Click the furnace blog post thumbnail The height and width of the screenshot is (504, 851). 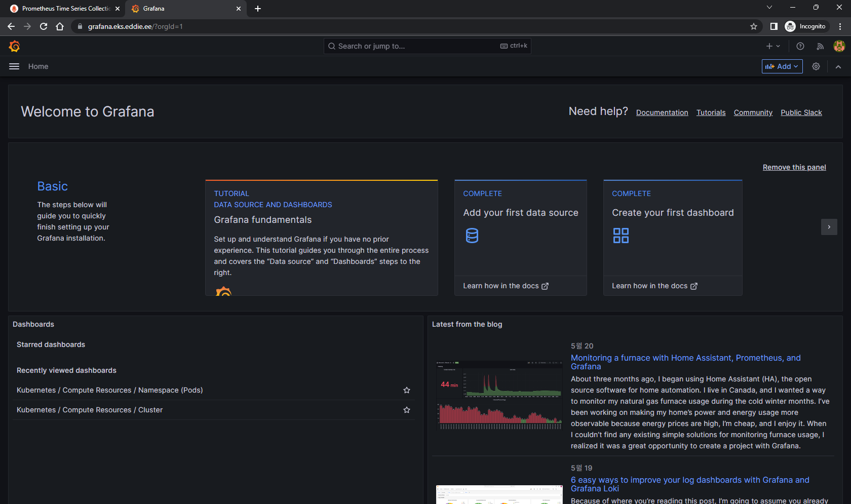pos(499,395)
